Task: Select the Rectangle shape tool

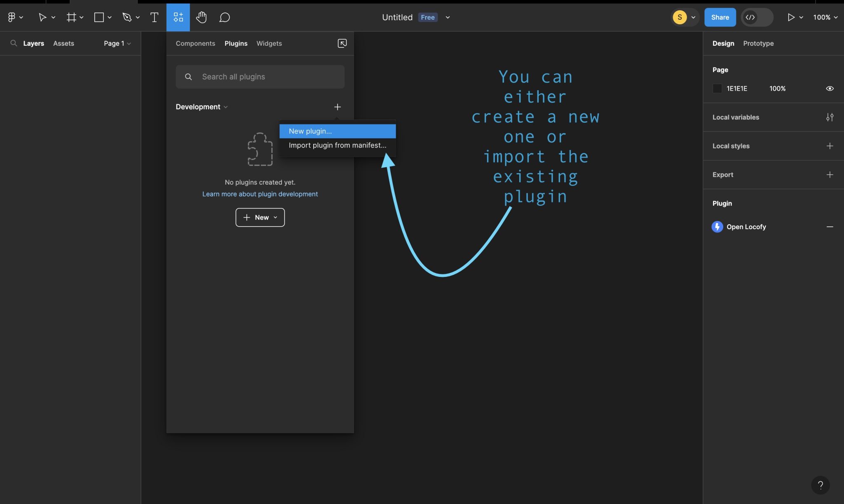Action: (99, 17)
